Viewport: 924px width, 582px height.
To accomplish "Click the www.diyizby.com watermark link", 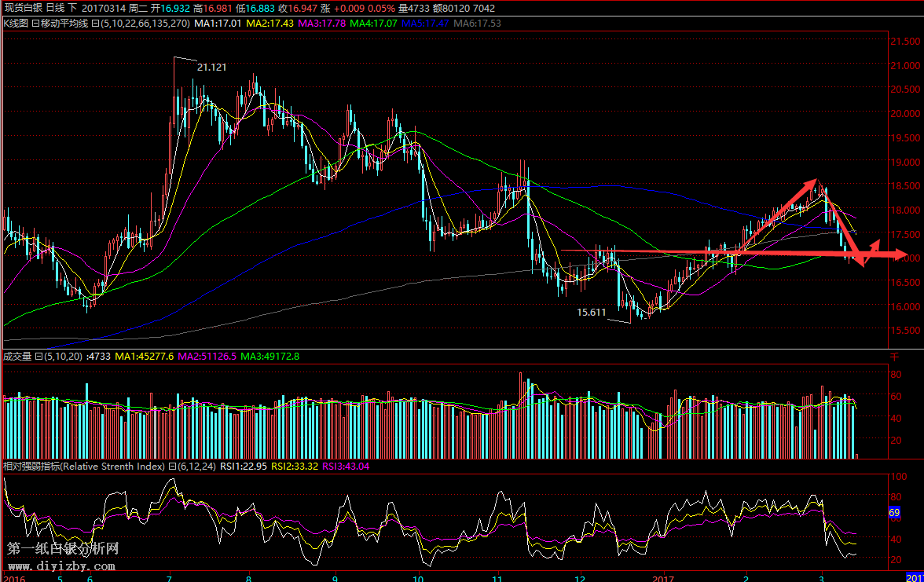I will click(62, 566).
